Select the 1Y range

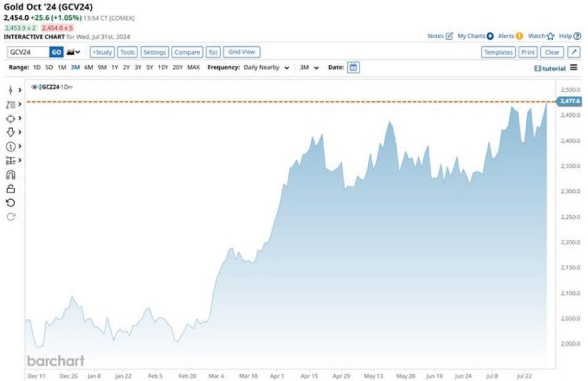pyautogui.click(x=114, y=67)
